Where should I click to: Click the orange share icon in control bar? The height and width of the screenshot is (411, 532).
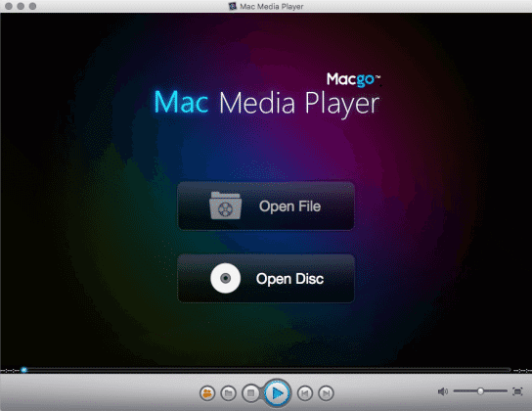(207, 393)
